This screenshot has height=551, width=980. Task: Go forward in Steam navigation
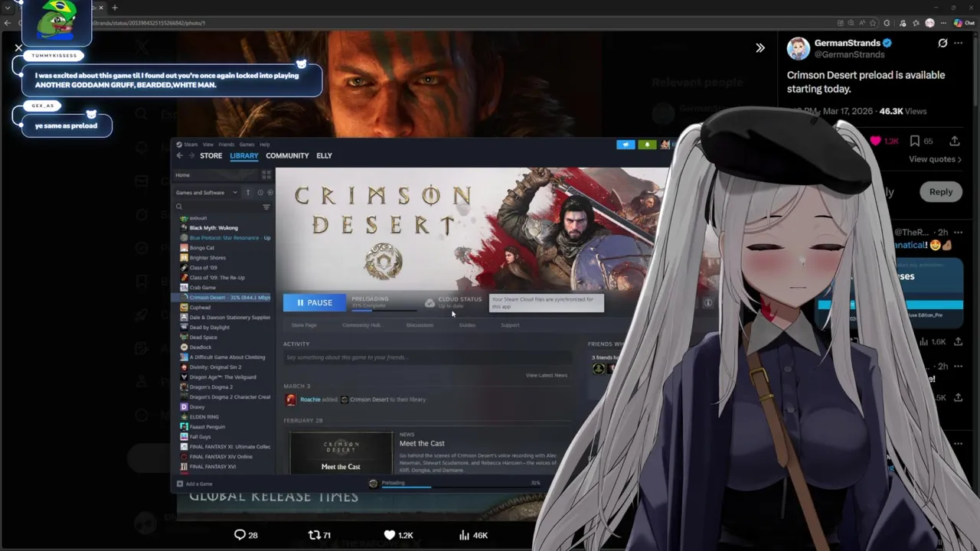(191, 155)
